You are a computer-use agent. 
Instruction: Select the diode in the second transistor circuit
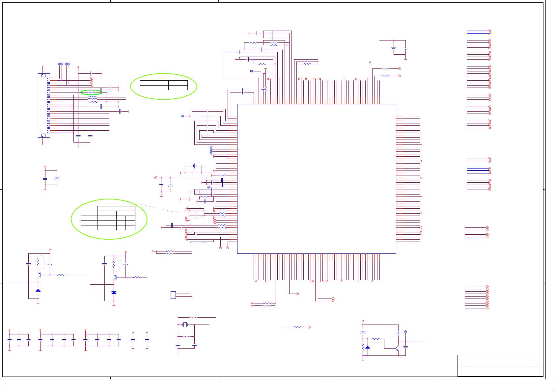114,293
